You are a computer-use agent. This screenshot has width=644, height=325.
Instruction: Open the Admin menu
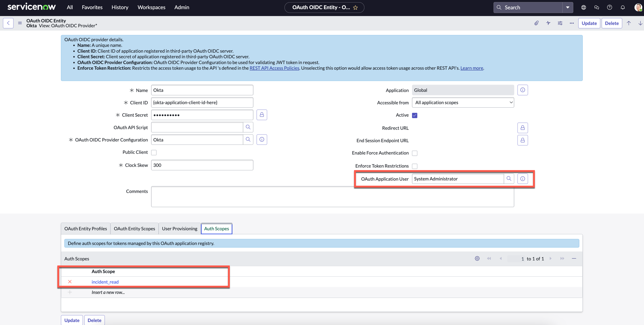click(x=182, y=7)
